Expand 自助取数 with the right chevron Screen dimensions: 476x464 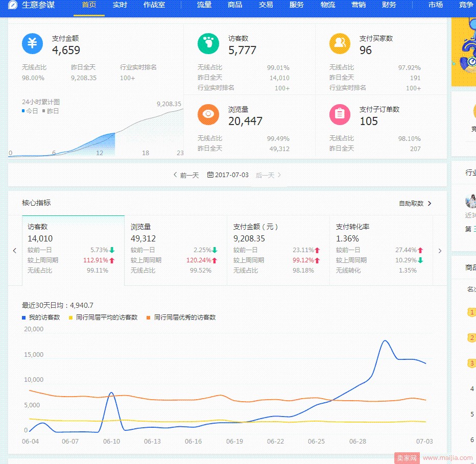pos(430,203)
